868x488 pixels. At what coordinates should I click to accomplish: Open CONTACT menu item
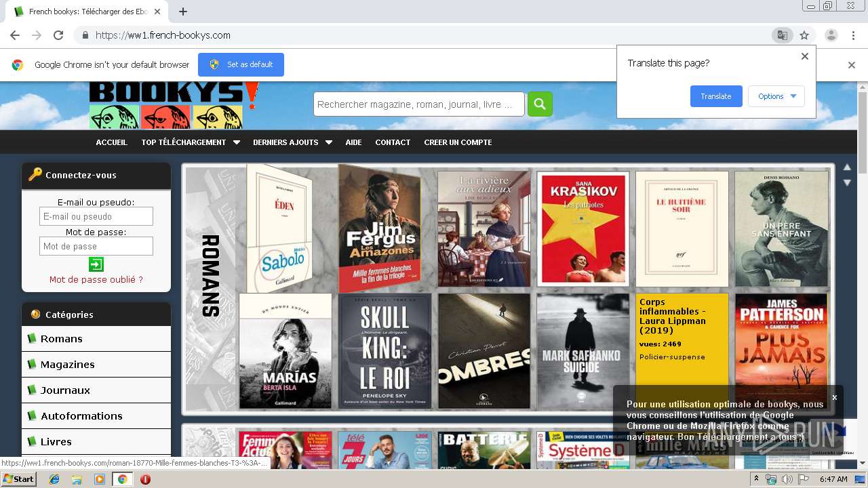point(393,142)
